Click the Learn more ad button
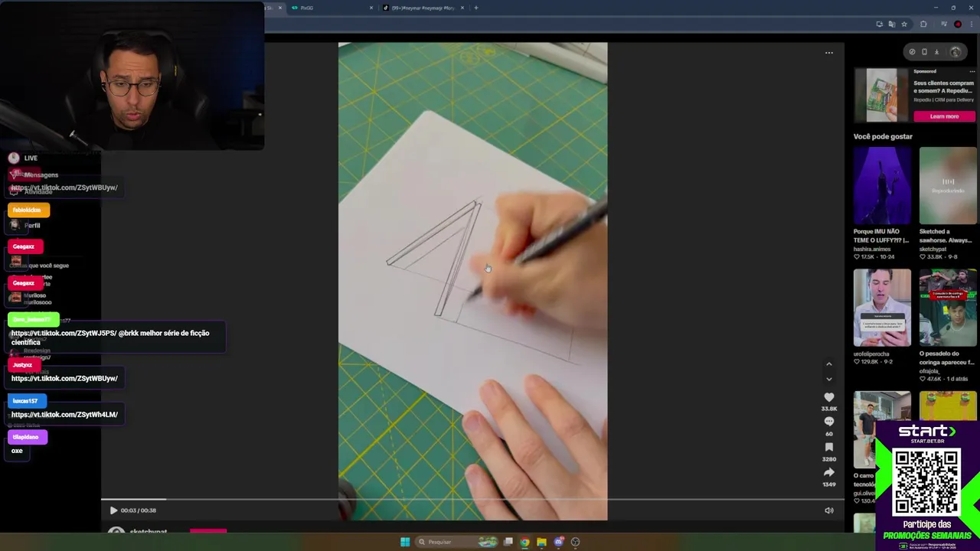The height and width of the screenshot is (551, 980). pos(944,116)
